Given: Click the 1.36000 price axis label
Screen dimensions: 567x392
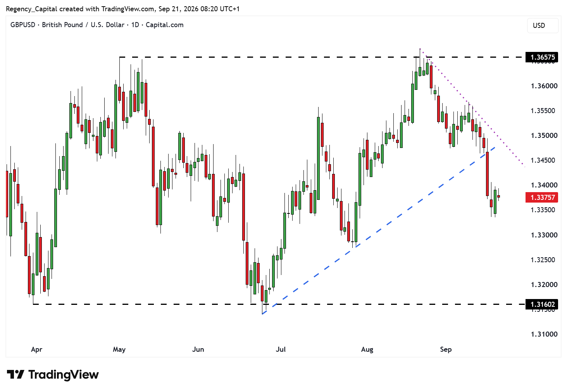Looking at the screenshot, I should [544, 86].
